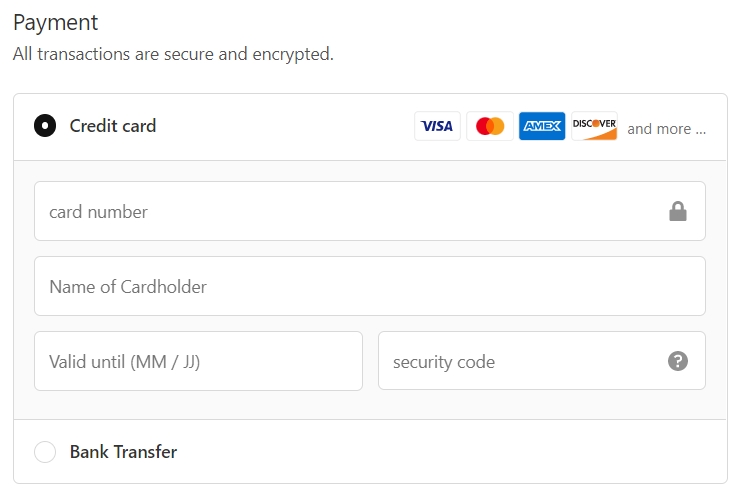This screenshot has width=734, height=491.
Task: Click the padlock icon in card number field
Action: (x=678, y=212)
